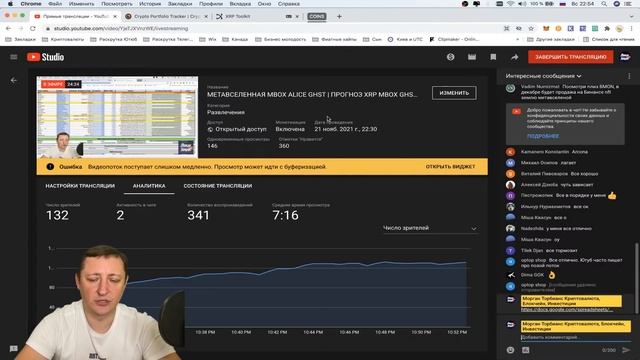The image size is (640, 360).
Task: Open the История menu in the menu bar
Action: pyautogui.click(x=150, y=4)
